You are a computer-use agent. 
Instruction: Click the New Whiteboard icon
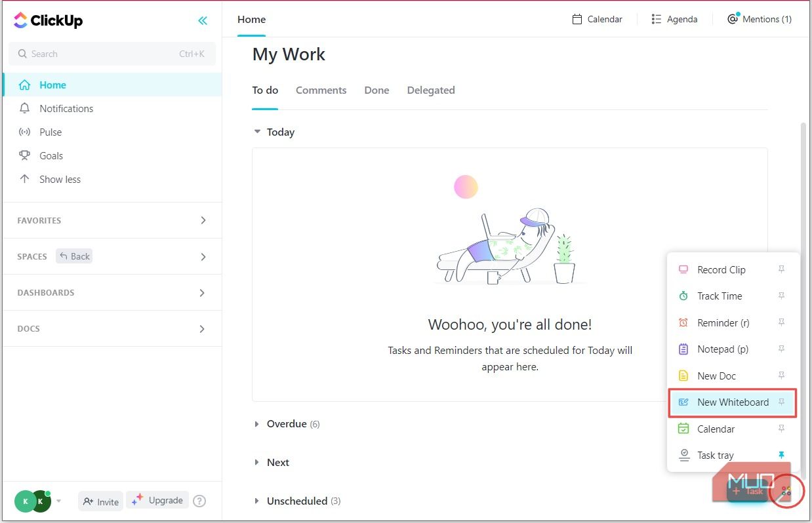click(683, 402)
